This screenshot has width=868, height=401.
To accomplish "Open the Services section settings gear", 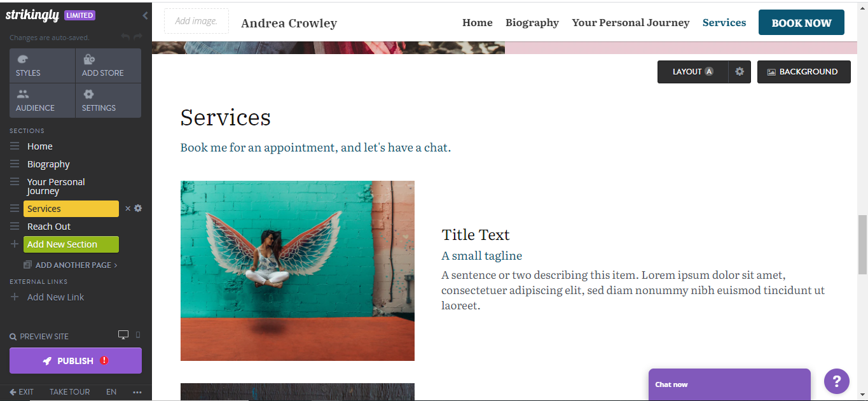I will [137, 208].
